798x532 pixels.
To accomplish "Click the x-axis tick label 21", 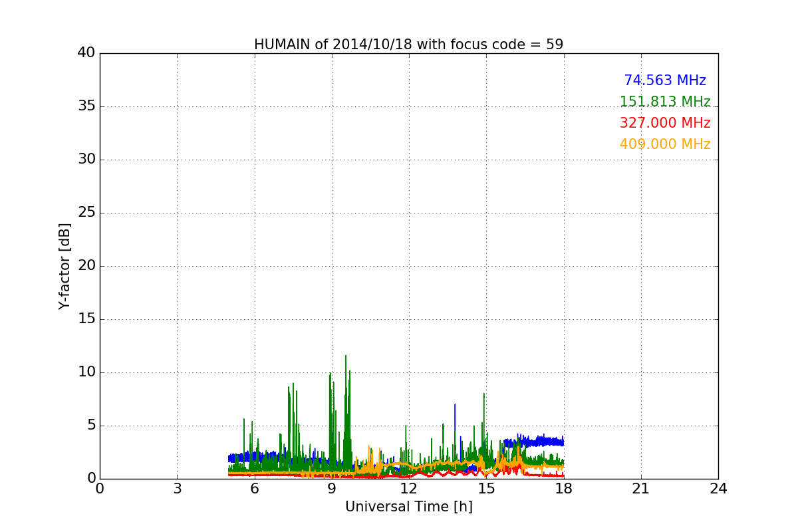I will click(641, 489).
